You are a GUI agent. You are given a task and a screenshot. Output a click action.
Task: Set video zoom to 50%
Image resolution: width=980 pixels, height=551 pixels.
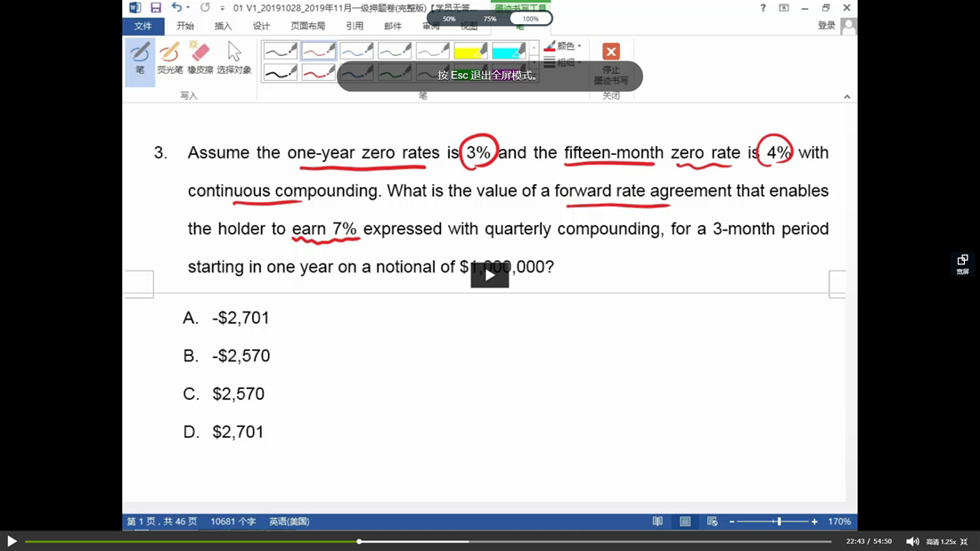click(x=449, y=19)
